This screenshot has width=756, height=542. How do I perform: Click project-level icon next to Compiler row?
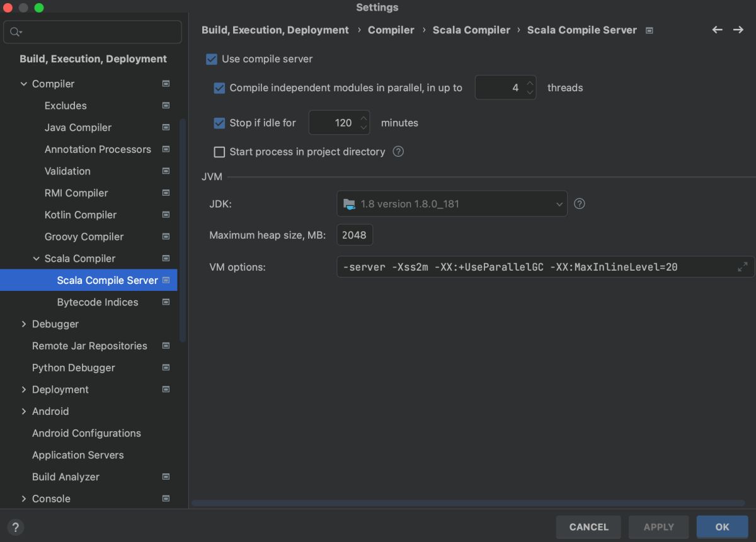(166, 84)
